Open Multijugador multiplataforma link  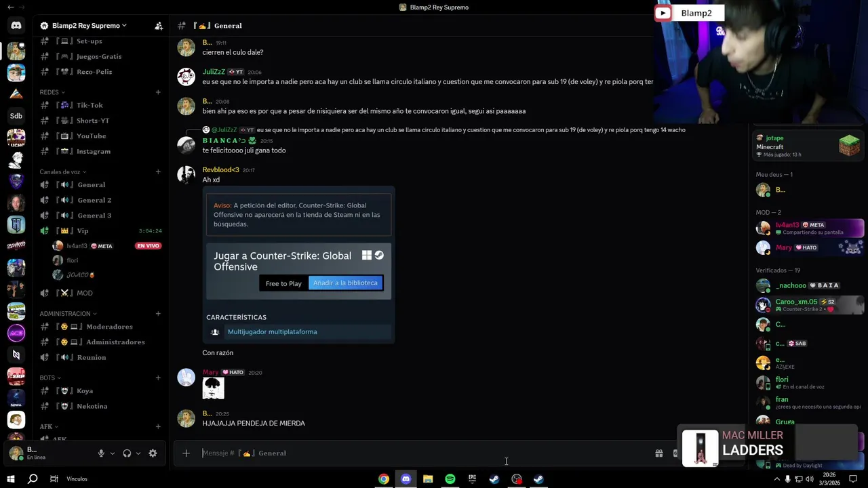point(273,332)
